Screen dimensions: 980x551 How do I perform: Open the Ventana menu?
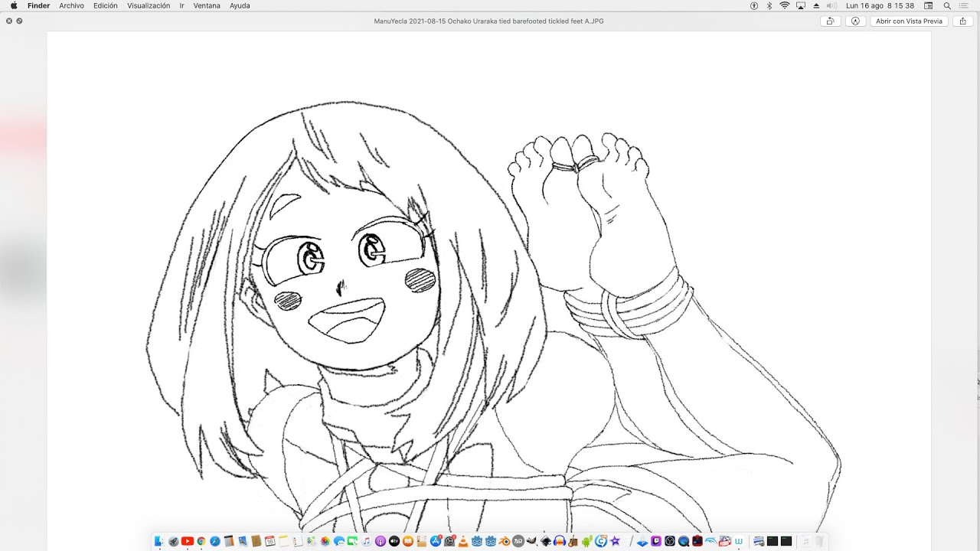[207, 5]
